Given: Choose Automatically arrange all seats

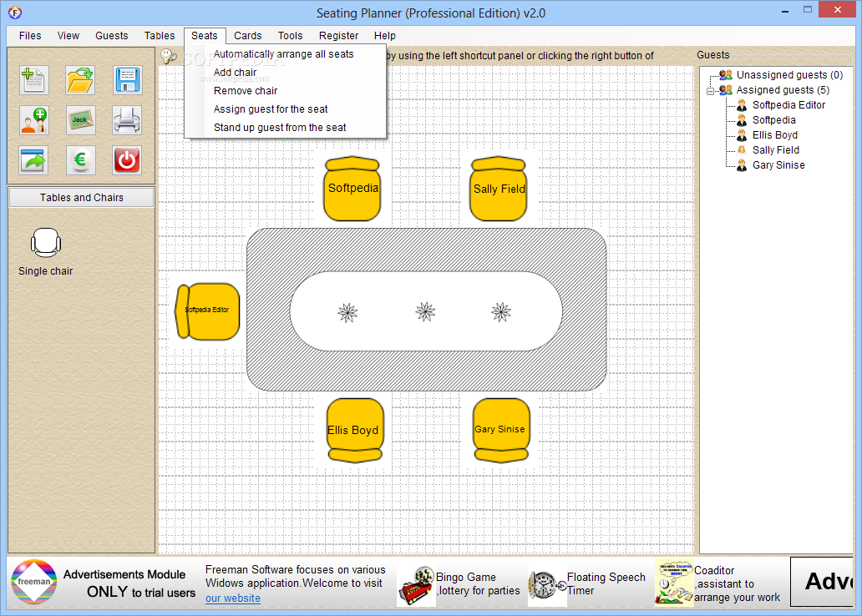Looking at the screenshot, I should (286, 54).
